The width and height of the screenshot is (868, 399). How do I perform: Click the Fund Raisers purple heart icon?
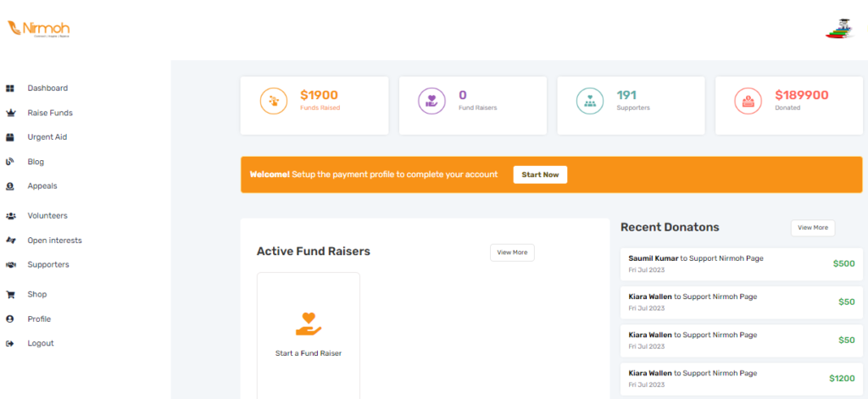tap(431, 102)
